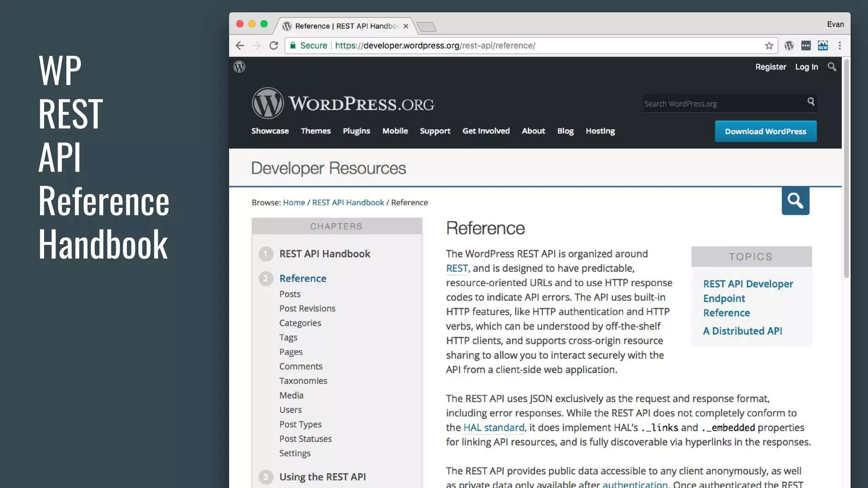The image size is (868, 488).
Task: Select the Reference chapter
Action: click(x=303, y=278)
